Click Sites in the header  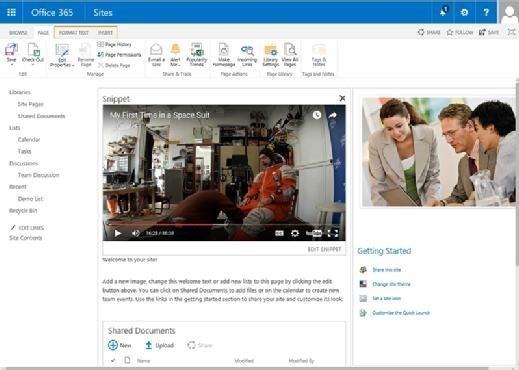(x=103, y=13)
